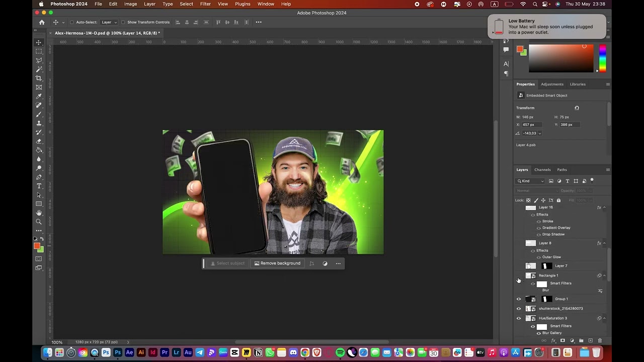Image resolution: width=644 pixels, height=362 pixels.
Task: Create a new group with folder icon
Action: (x=581, y=341)
